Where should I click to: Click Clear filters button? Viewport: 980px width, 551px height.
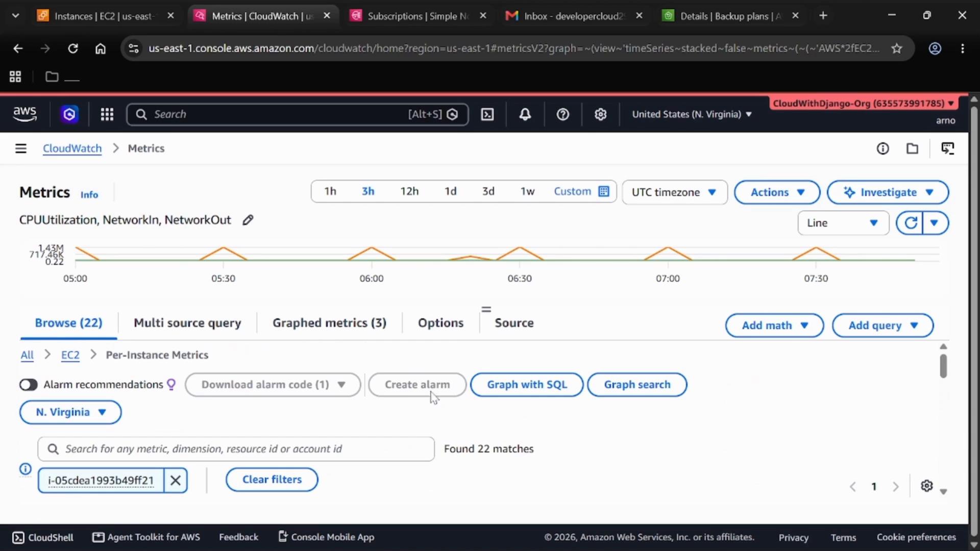(272, 480)
